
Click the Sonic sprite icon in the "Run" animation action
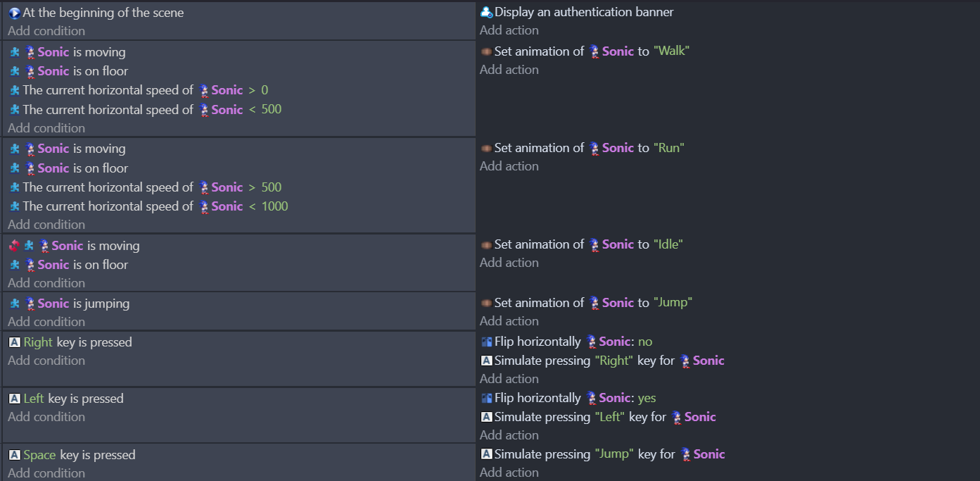[594, 148]
